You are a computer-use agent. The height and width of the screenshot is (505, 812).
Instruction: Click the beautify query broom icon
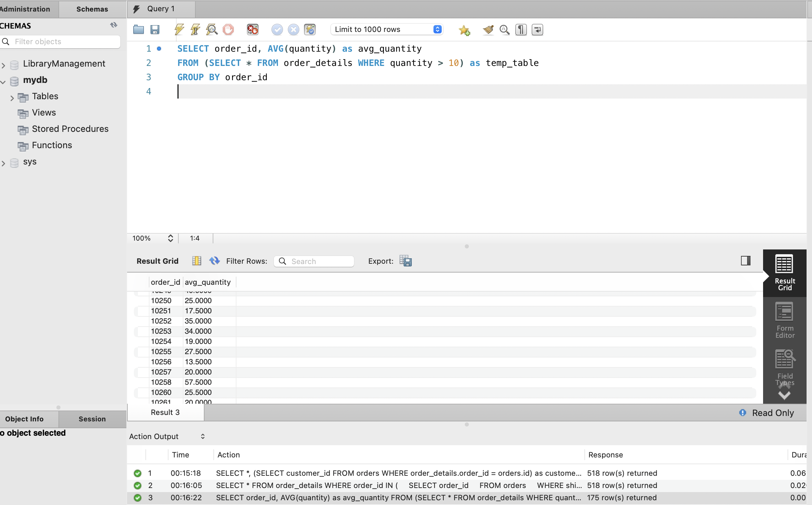488,30
